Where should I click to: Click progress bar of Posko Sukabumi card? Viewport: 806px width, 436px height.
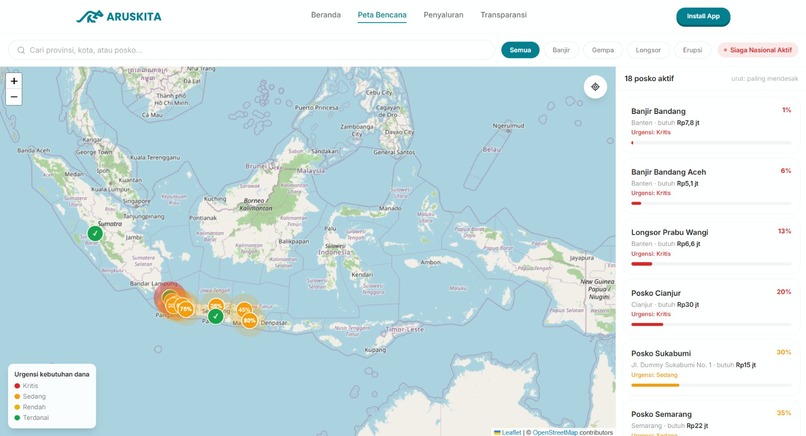tap(711, 385)
